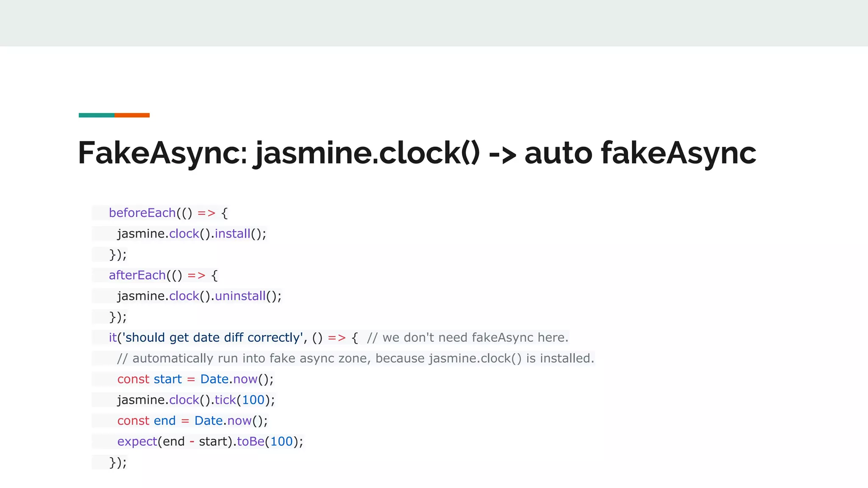Image resolution: width=868 pixels, height=488 pixels.
Task: Select the line 'jasmine.clock().uninstall();'
Action: (x=199, y=296)
